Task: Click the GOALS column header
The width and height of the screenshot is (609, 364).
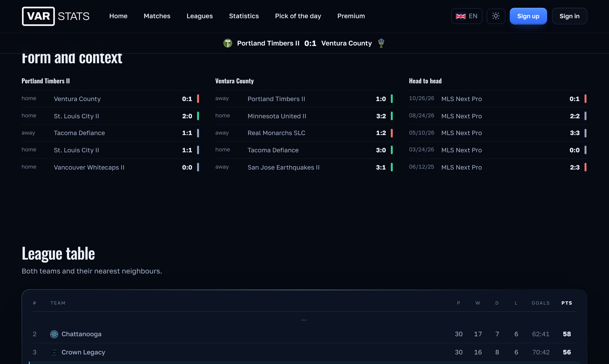Action: pos(540,303)
